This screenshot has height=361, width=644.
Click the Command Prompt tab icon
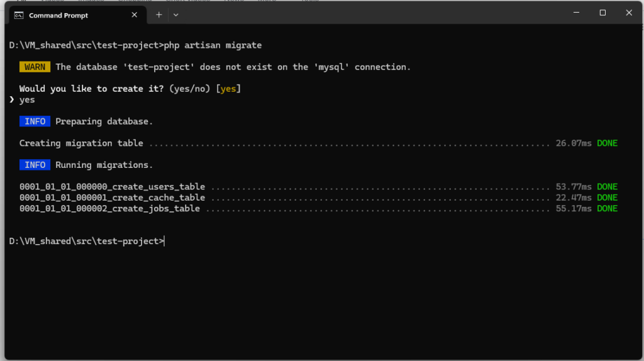click(19, 15)
